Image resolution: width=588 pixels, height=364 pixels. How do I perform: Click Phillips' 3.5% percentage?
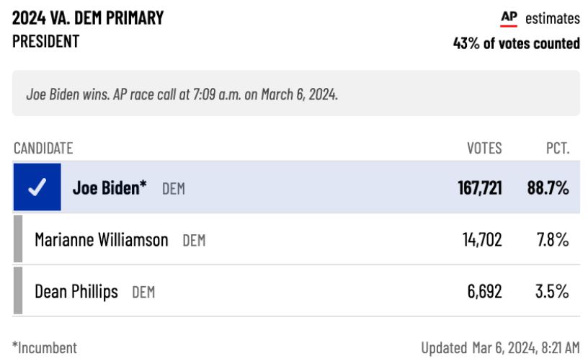coord(552,292)
